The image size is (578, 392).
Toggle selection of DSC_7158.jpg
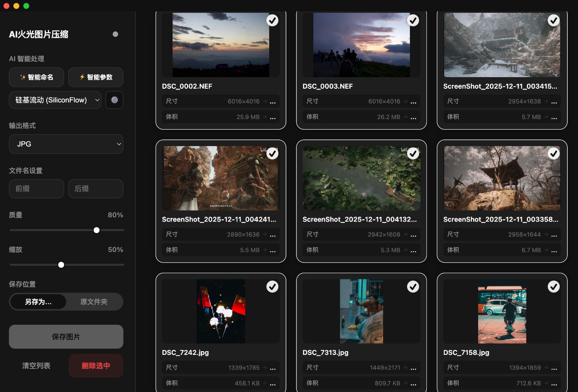[x=553, y=286]
